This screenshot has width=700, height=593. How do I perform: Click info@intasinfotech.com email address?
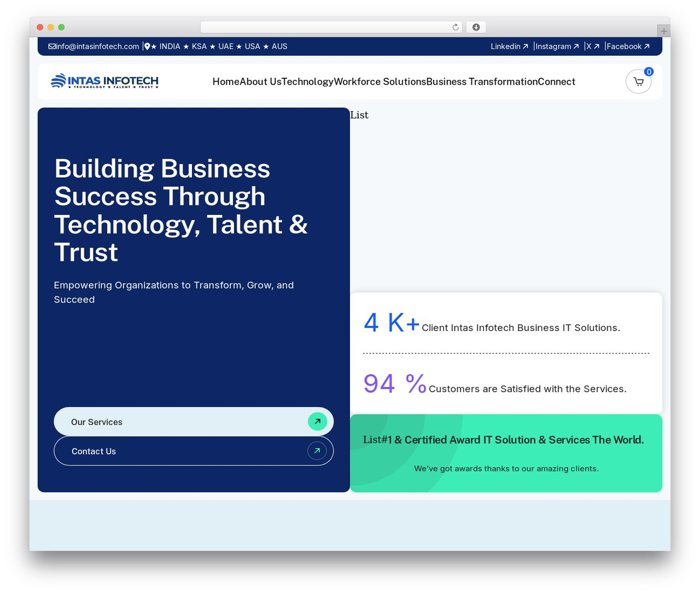[97, 46]
